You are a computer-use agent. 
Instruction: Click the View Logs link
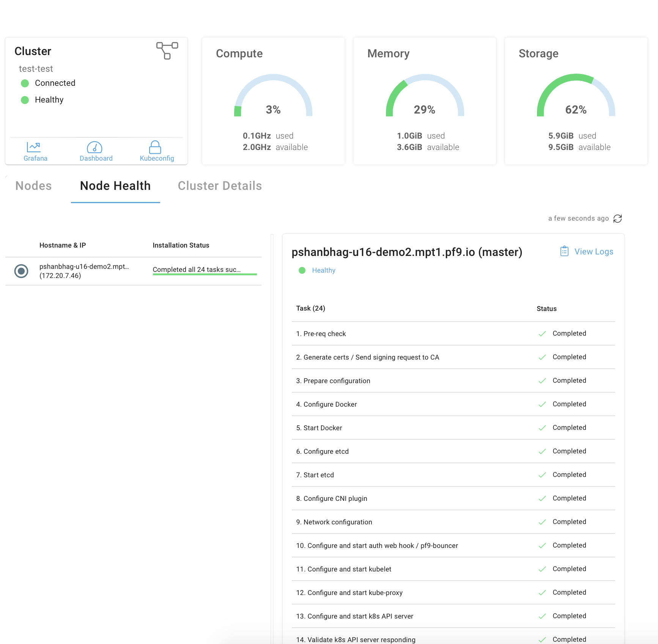[x=593, y=251]
